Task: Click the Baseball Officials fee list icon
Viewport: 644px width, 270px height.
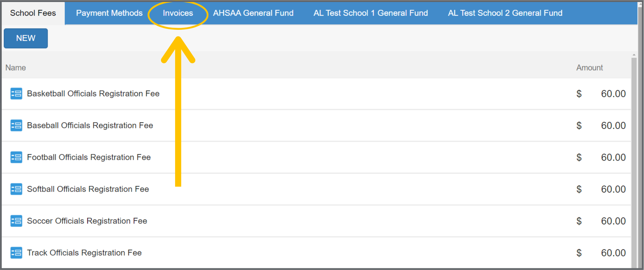Action: coord(16,126)
